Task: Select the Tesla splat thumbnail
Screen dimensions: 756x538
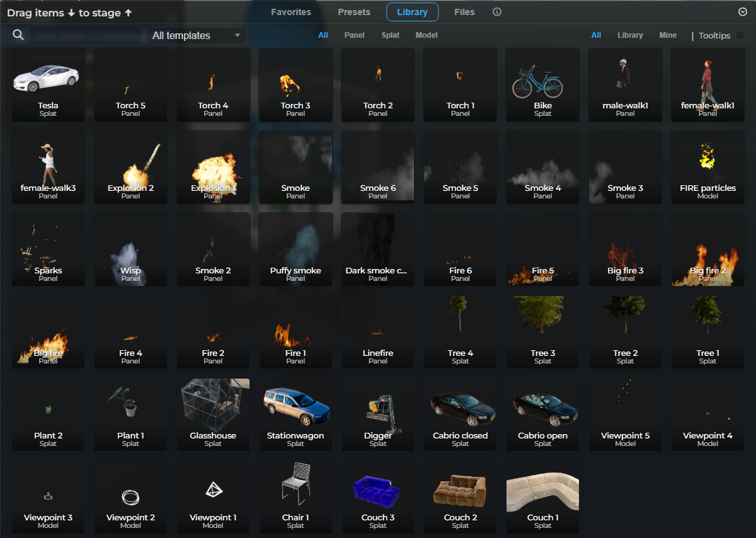Action: (48, 84)
